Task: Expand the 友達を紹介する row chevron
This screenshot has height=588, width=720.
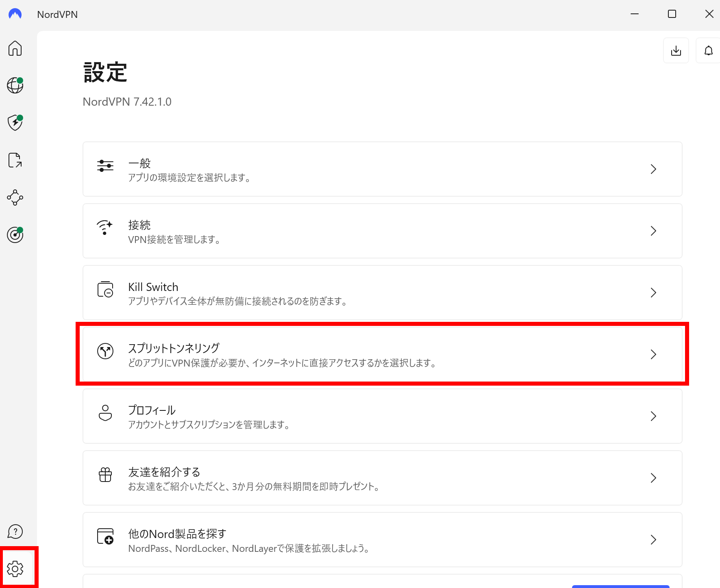Action: pos(653,478)
